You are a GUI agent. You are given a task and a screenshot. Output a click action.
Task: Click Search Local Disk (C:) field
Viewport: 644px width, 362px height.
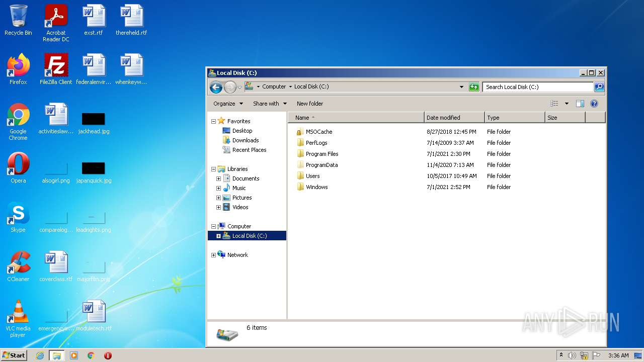coord(538,87)
